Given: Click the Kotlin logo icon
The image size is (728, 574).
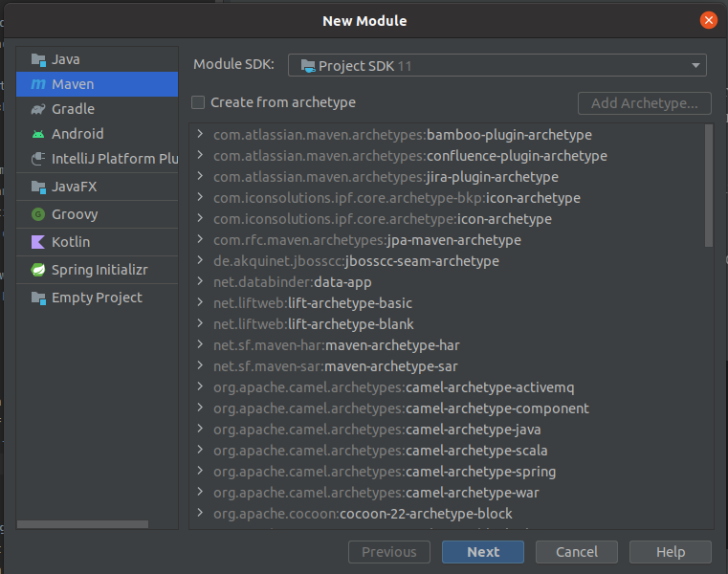Looking at the screenshot, I should 37,242.
